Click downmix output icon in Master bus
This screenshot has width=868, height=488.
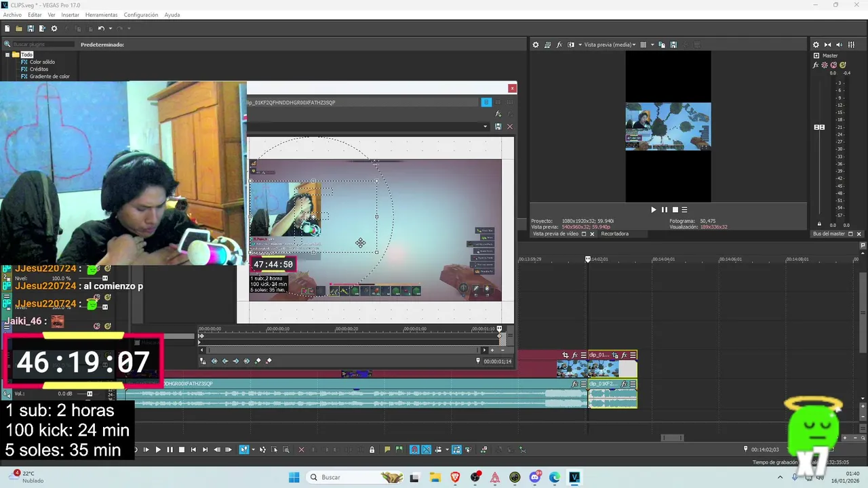click(x=828, y=45)
